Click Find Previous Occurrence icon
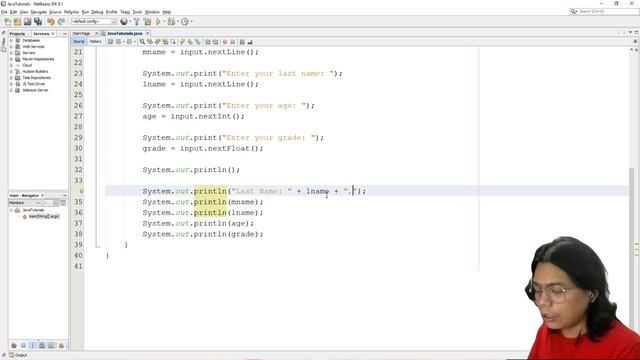Screen dimensions: 640x360 point(150,42)
